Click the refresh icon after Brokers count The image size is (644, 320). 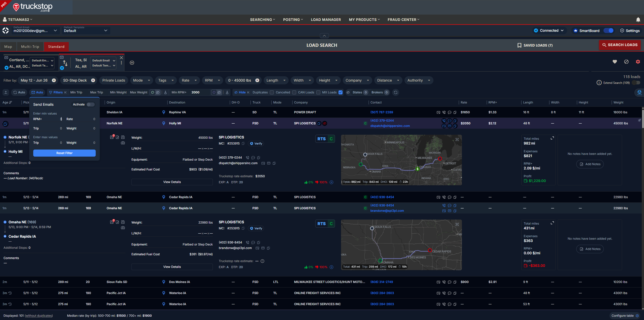pyautogui.click(x=396, y=92)
